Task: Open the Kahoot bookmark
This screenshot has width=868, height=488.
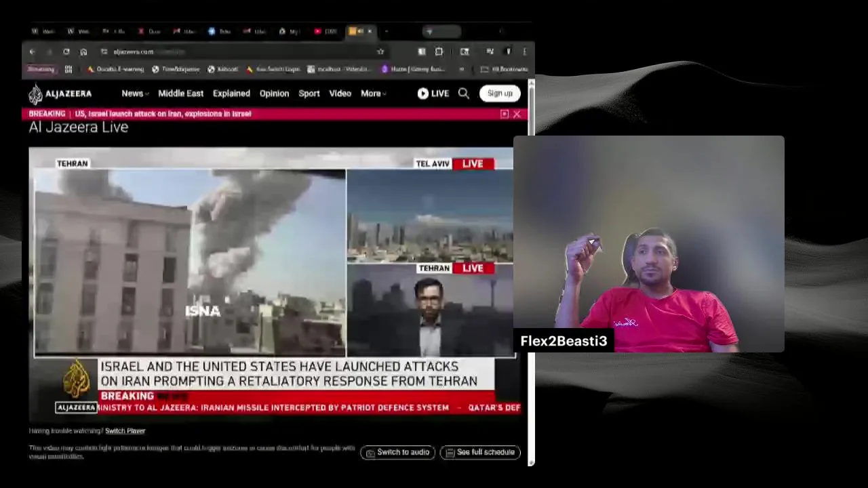Action: click(x=223, y=69)
